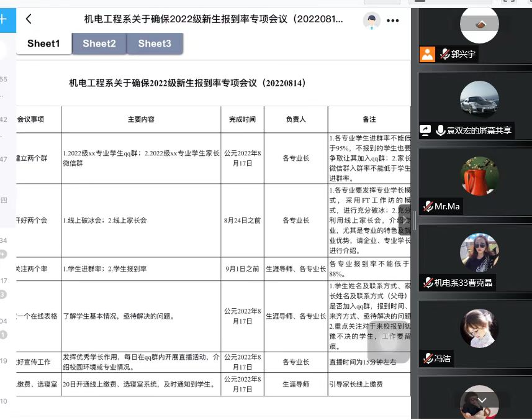Click the 机电系33曹克晶 participant name label
The height and width of the screenshot is (420, 532).
pyautogui.click(x=463, y=283)
